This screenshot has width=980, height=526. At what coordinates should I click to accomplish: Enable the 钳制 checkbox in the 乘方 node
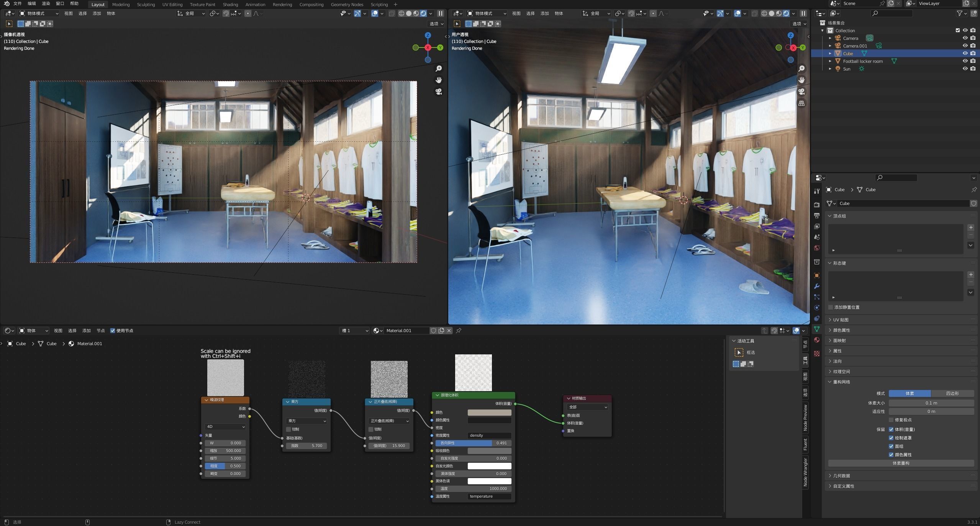coord(288,429)
